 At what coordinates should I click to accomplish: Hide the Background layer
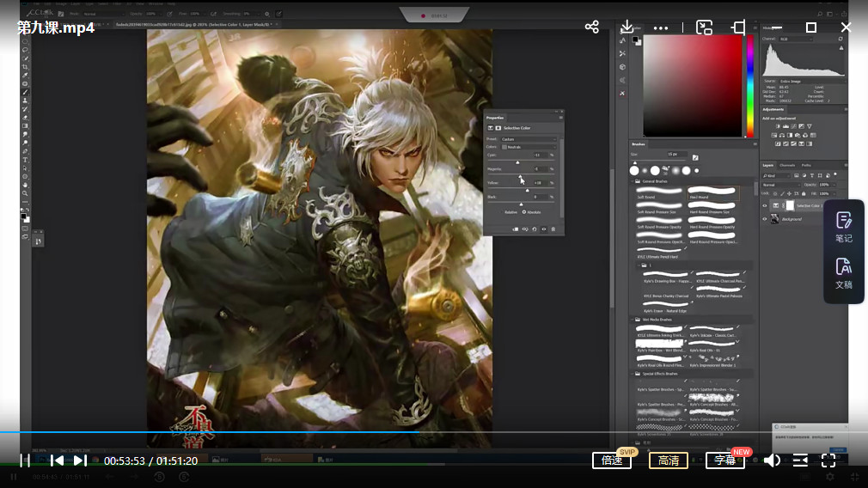[x=765, y=219]
